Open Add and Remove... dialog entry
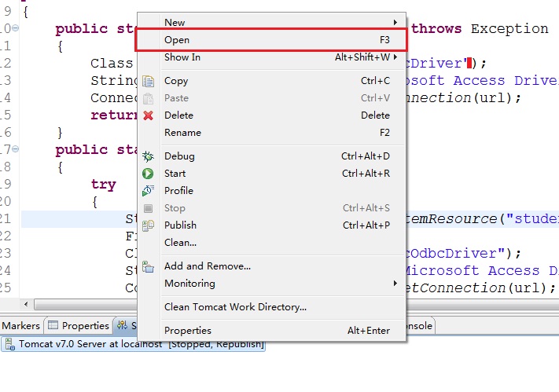 pyautogui.click(x=271, y=266)
